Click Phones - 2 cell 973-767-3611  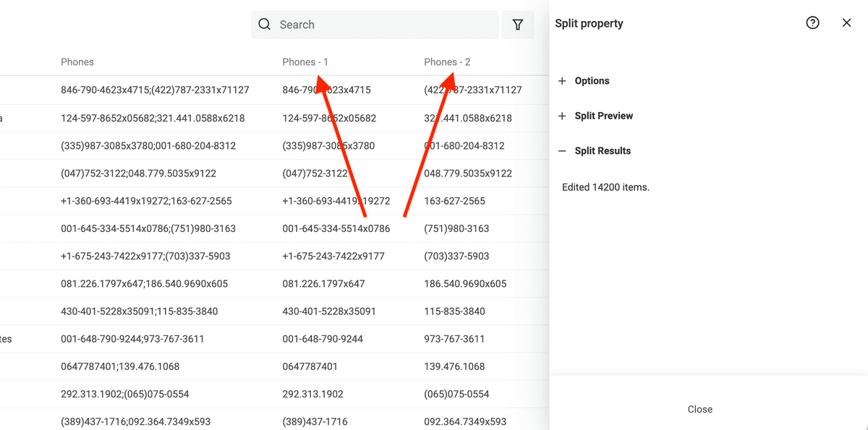454,339
